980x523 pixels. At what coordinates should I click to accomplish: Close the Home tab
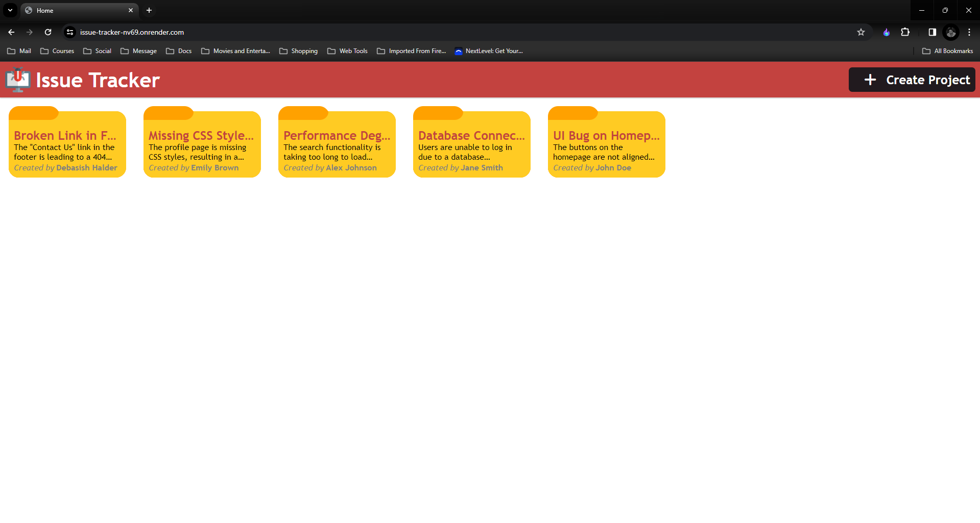tap(131, 10)
